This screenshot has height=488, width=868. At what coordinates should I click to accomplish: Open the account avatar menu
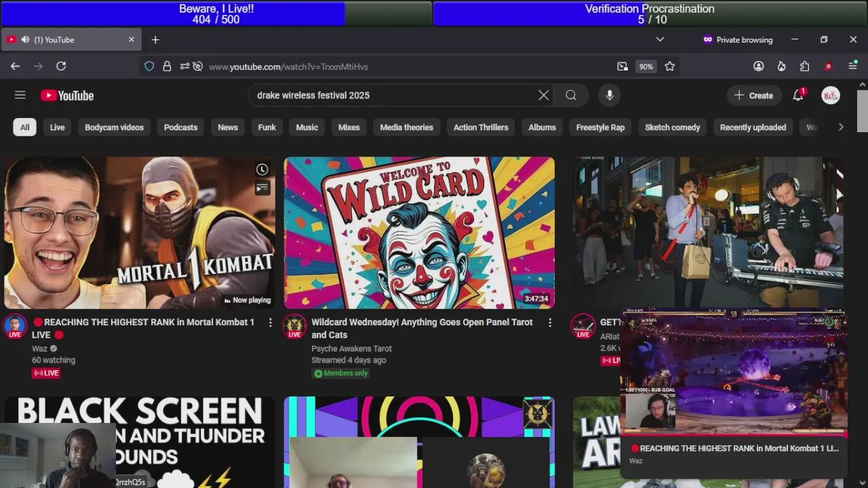[x=831, y=96]
